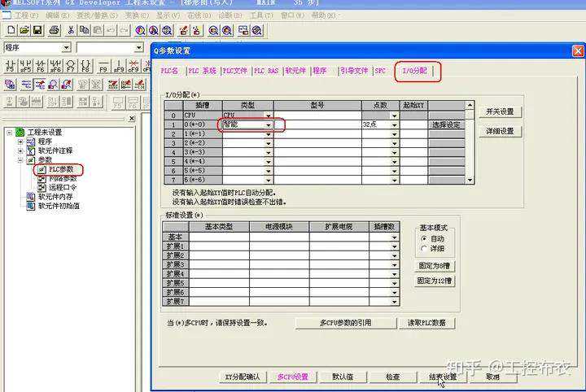
Task: Click the 开关设置 button
Action: click(x=500, y=111)
